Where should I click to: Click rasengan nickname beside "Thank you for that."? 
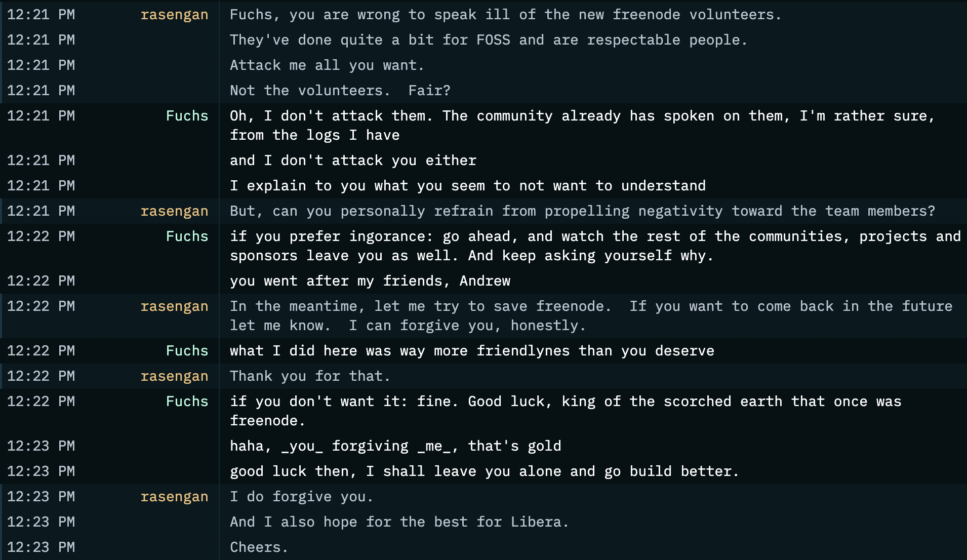[x=174, y=376]
